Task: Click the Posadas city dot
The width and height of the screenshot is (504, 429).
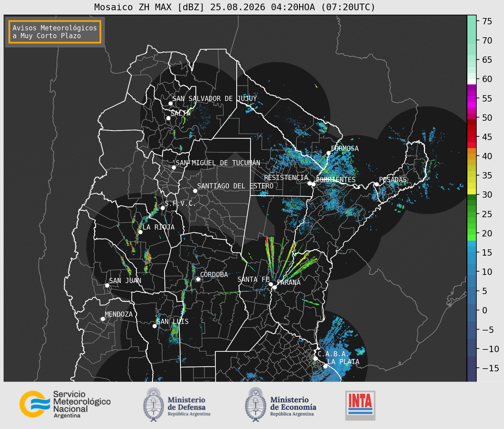Action: 377,184
